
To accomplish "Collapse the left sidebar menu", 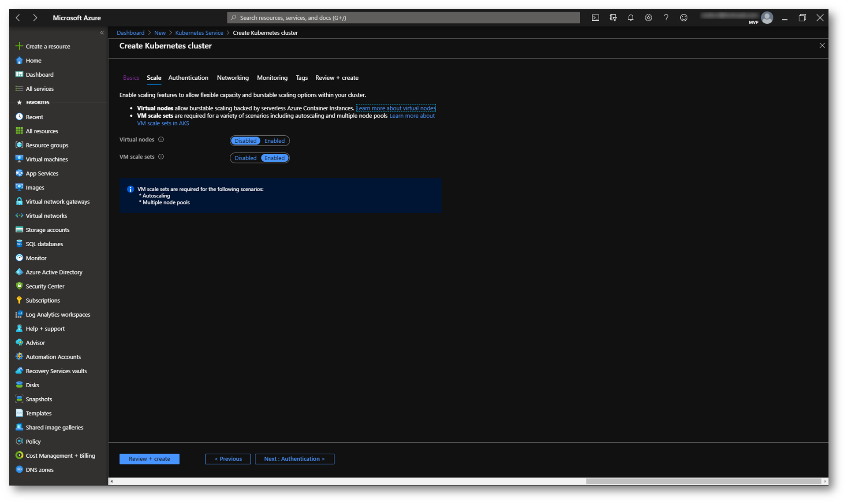I will (x=102, y=33).
